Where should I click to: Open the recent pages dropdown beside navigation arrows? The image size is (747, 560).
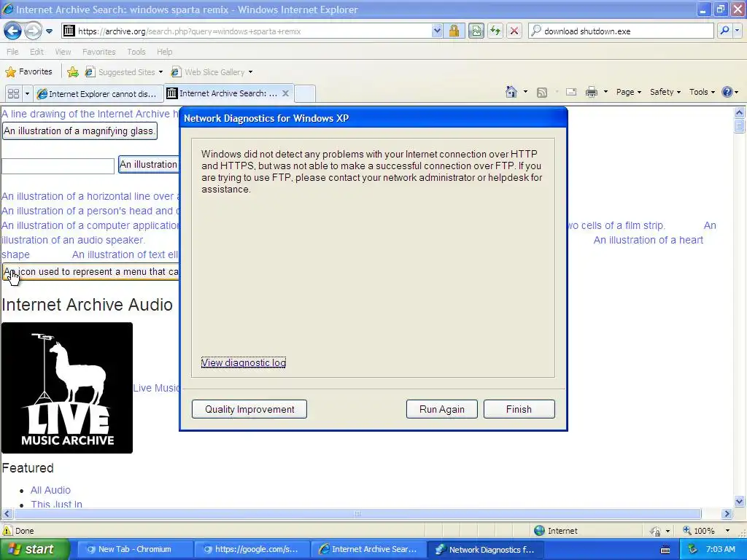click(49, 31)
